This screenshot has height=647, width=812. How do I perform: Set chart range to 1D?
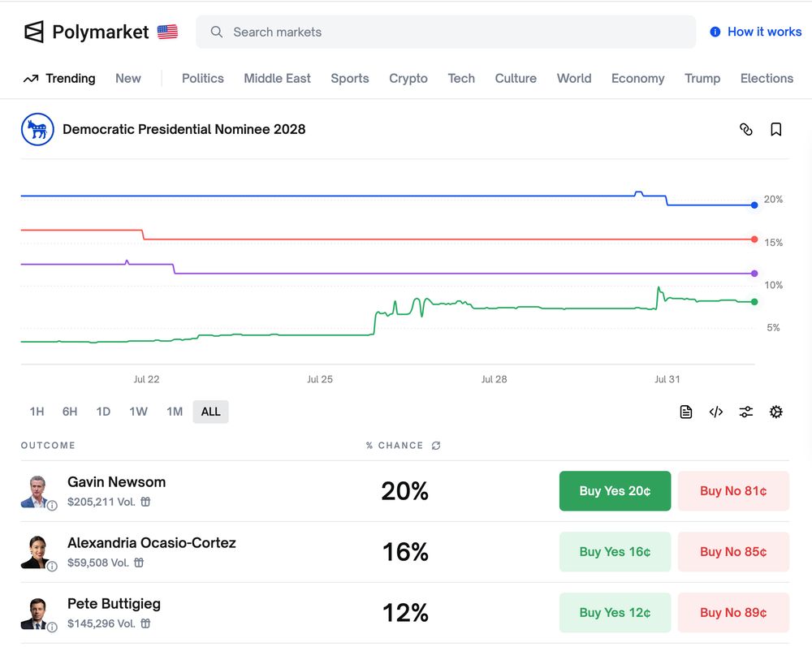coord(103,412)
